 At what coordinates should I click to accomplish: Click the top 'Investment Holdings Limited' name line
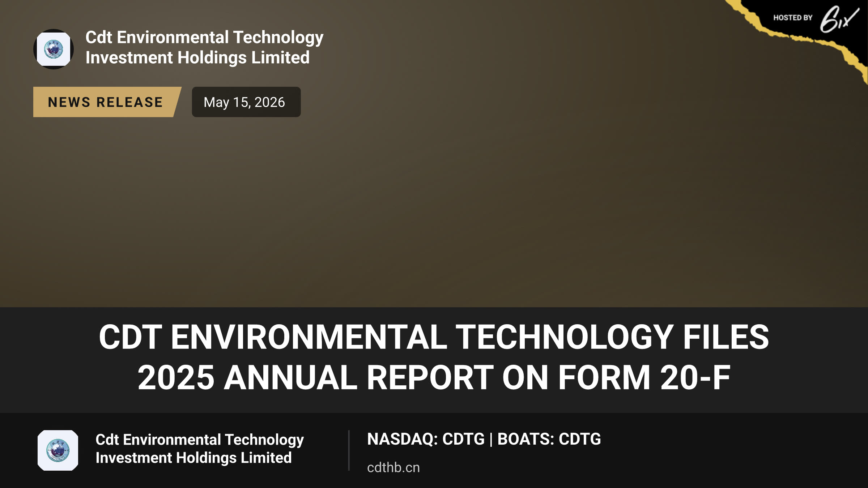click(197, 58)
